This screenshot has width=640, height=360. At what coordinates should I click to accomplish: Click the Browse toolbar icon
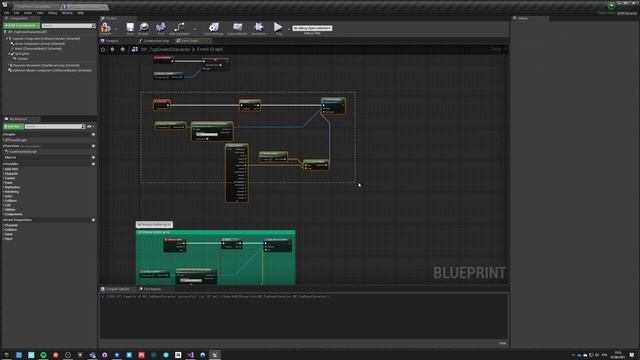[143, 28]
